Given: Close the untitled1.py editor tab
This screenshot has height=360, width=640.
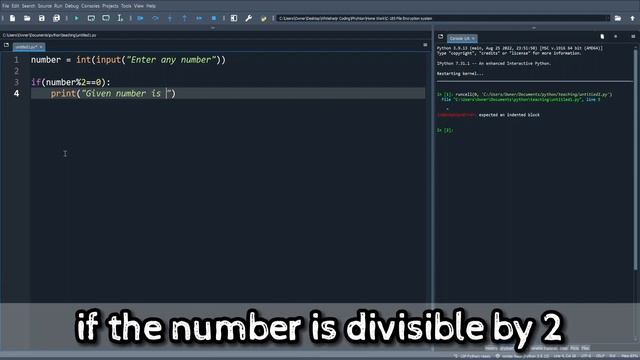Looking at the screenshot, I should tap(41, 47).
